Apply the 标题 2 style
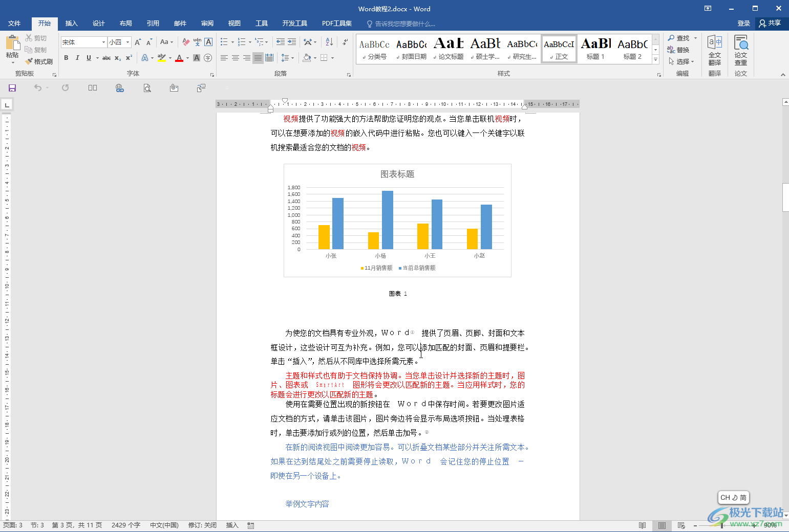This screenshot has width=789, height=532. click(633, 49)
